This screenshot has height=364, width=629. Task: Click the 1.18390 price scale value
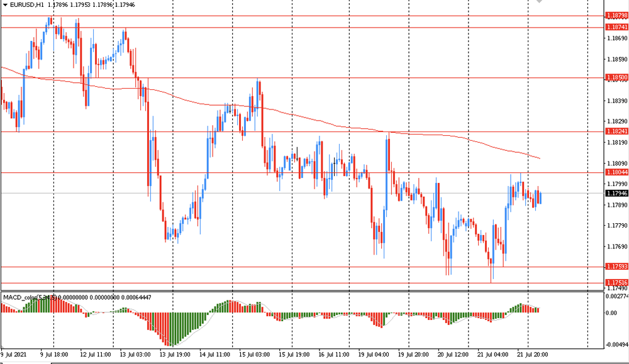(618, 101)
